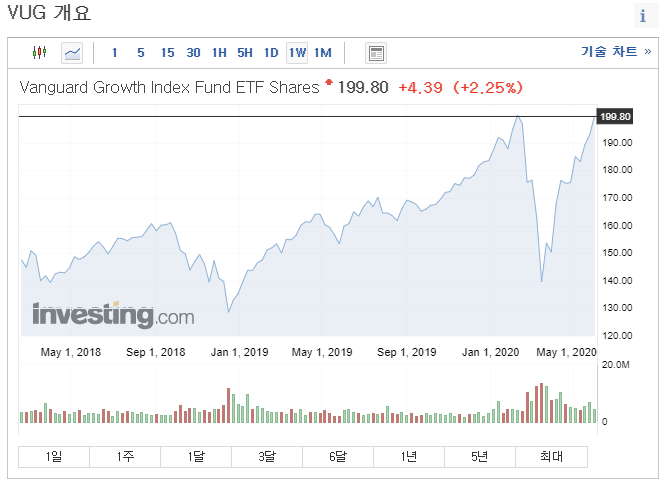
Task: Show the 6달 time range
Action: (x=338, y=457)
